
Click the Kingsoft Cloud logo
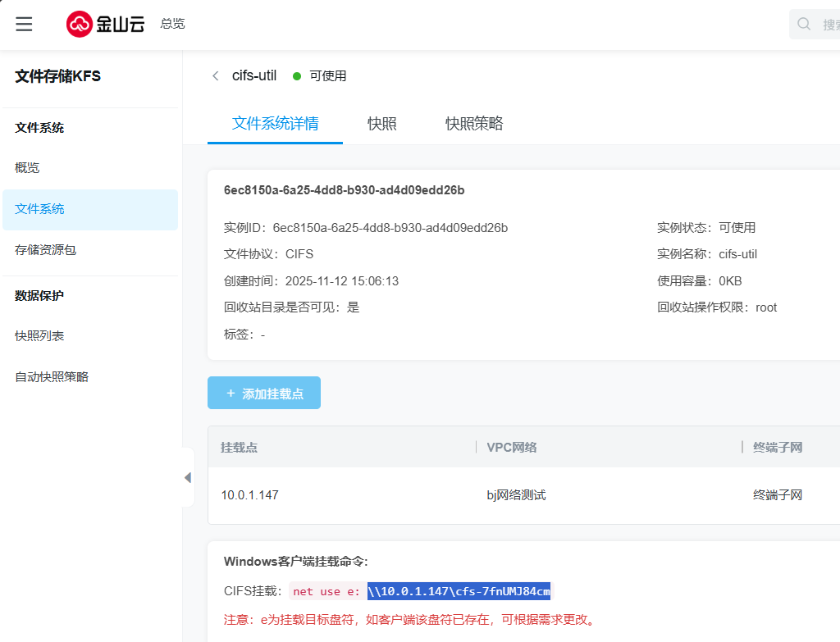pyautogui.click(x=105, y=24)
